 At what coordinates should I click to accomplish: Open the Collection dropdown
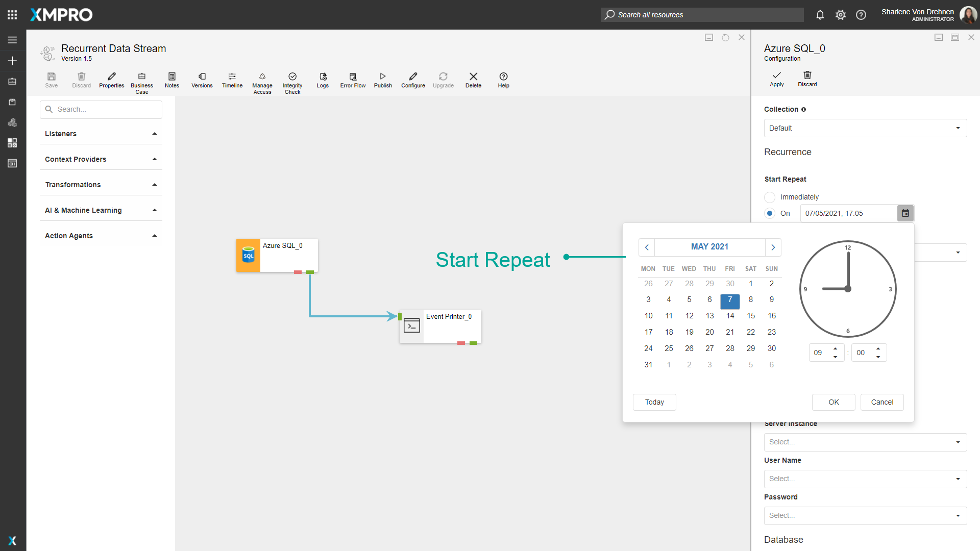coord(865,128)
